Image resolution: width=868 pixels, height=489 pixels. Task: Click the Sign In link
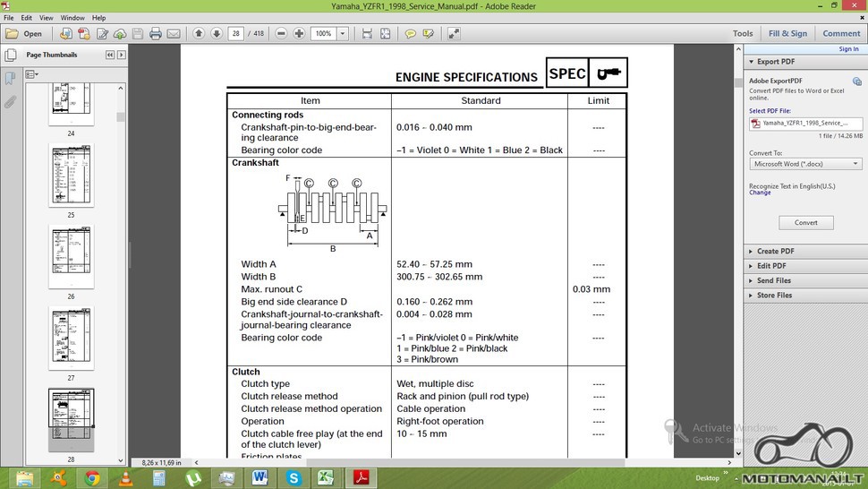click(x=848, y=49)
